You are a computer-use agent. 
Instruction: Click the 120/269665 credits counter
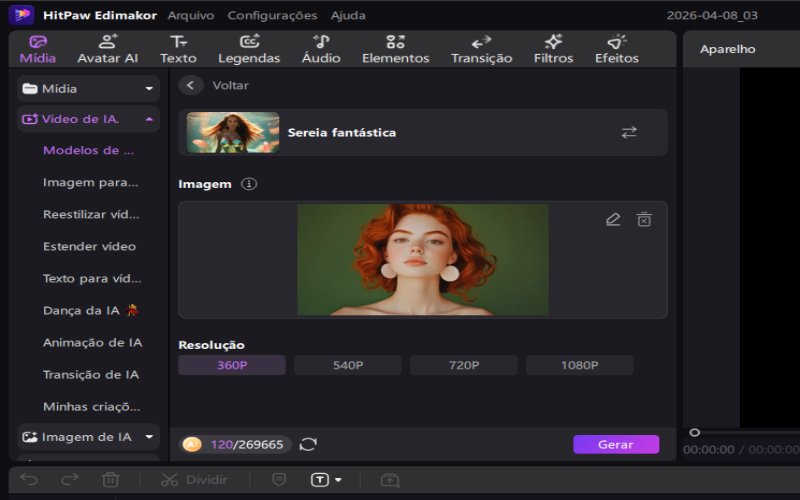[x=247, y=444]
